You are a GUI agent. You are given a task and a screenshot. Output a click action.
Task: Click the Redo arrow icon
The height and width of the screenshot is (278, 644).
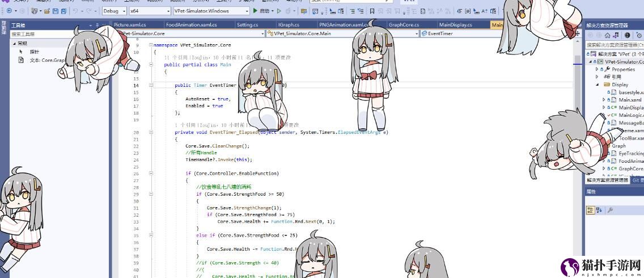88,11
